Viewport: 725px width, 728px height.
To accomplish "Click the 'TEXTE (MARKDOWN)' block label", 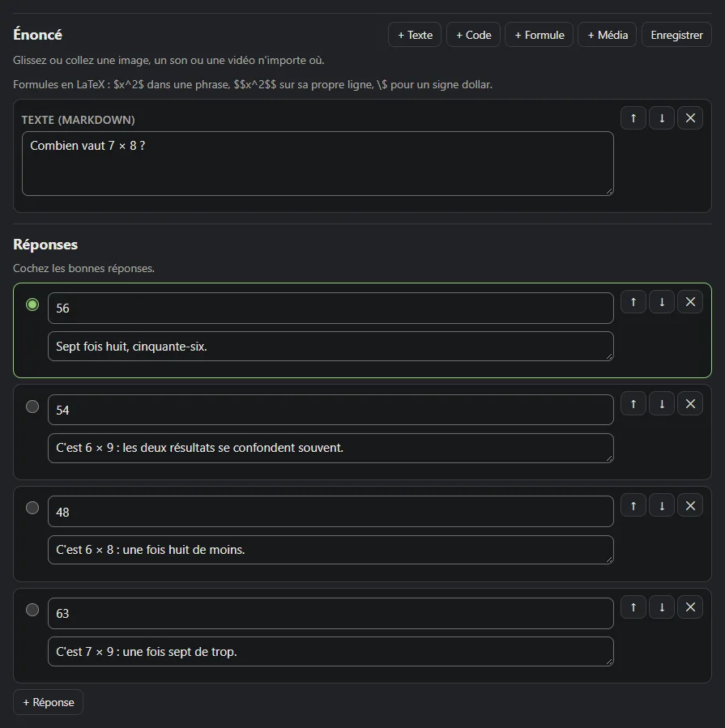I will pos(78,120).
